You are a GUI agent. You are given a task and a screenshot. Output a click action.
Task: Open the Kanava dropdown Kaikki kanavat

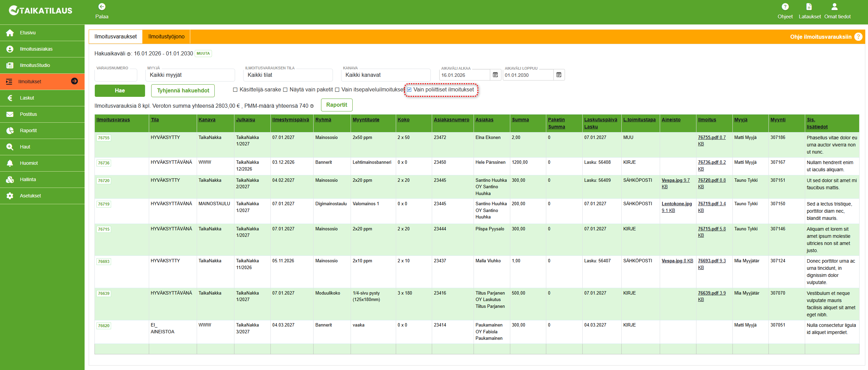(386, 75)
